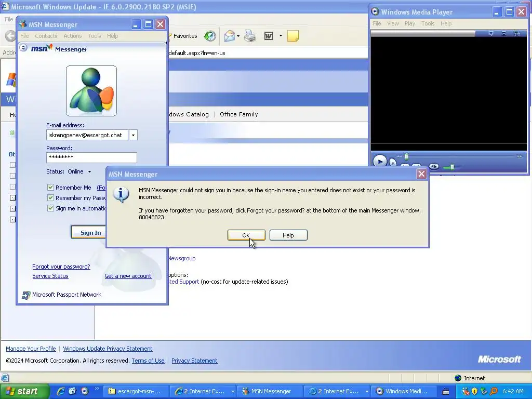Click the Newsgroup link on the web page
This screenshot has height=399, width=532.
(182, 259)
